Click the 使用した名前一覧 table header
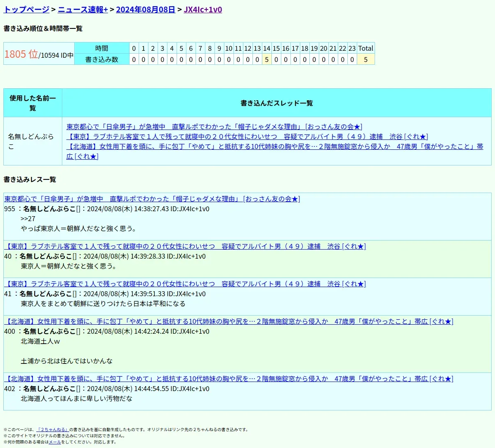 pos(33,103)
